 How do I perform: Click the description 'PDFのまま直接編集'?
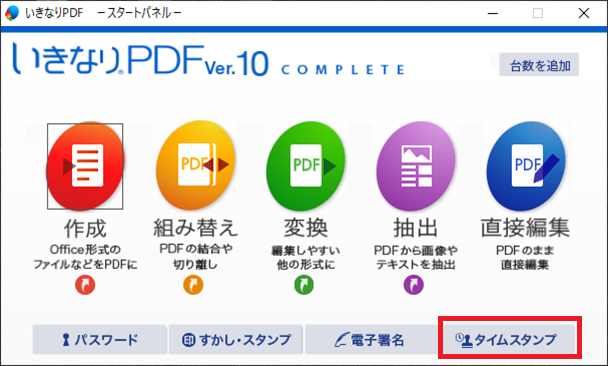[525, 257]
